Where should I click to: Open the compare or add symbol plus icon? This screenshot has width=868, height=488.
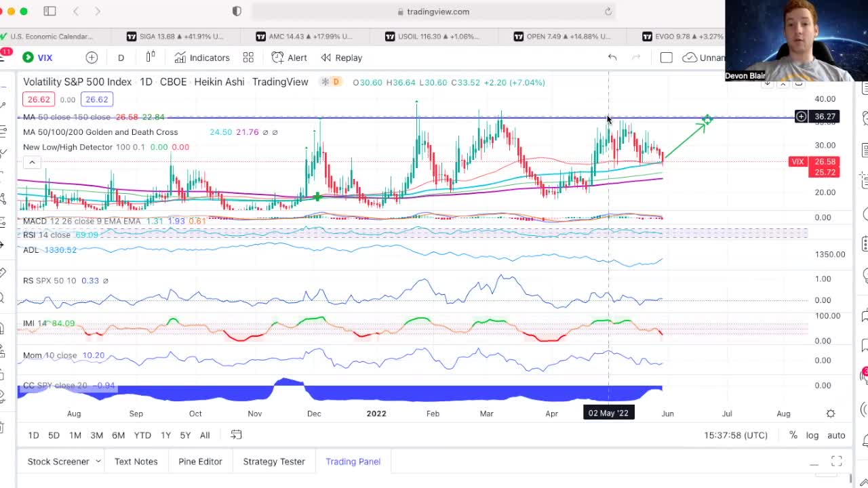click(x=92, y=58)
